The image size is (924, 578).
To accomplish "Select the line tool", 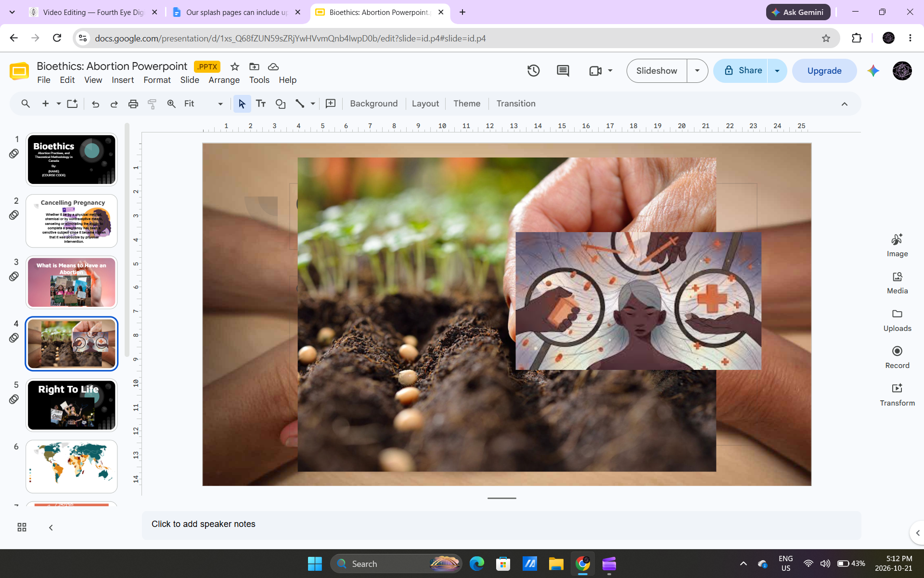I will point(300,104).
